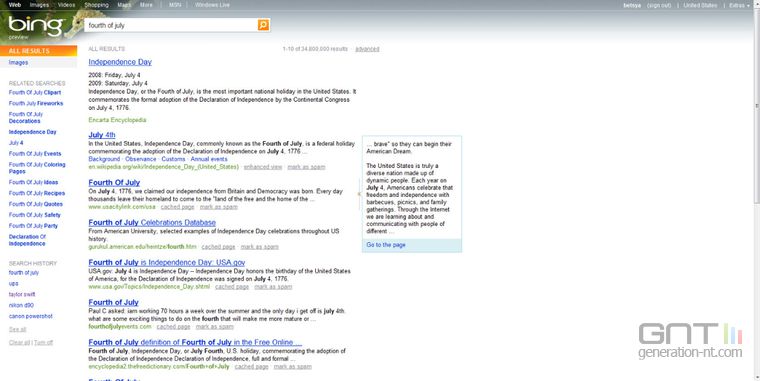Click Go to the page in preview pane
The image size is (760, 381).
point(386,245)
